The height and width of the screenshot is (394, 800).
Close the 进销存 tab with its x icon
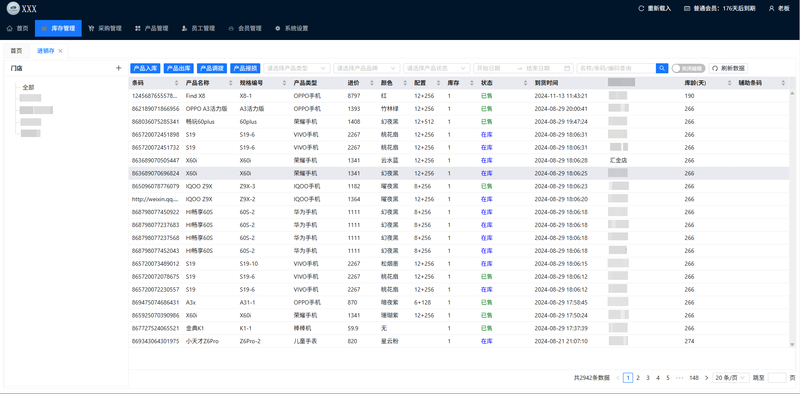pos(60,51)
